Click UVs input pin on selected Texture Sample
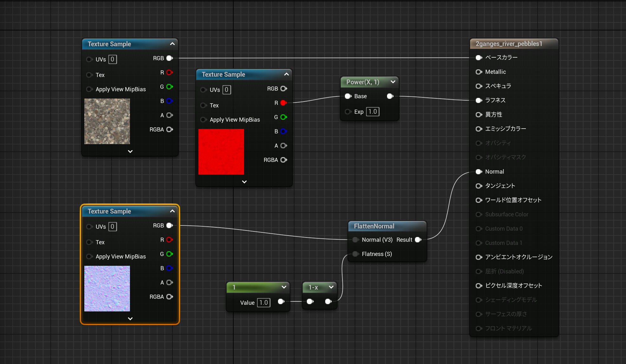Screen dimensions: 626x364 (89, 227)
